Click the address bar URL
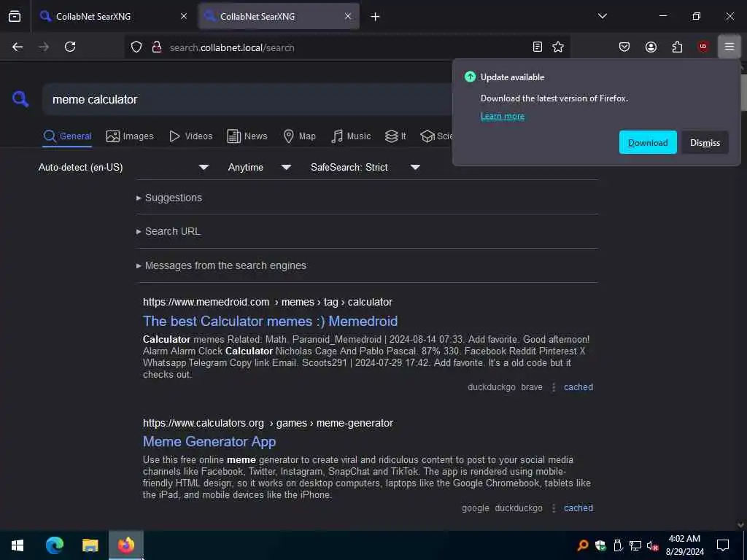 (x=232, y=47)
